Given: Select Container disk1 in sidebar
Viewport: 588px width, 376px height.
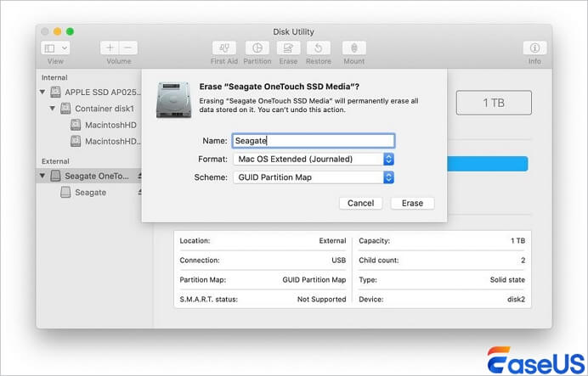Looking at the screenshot, I should pyautogui.click(x=90, y=109).
